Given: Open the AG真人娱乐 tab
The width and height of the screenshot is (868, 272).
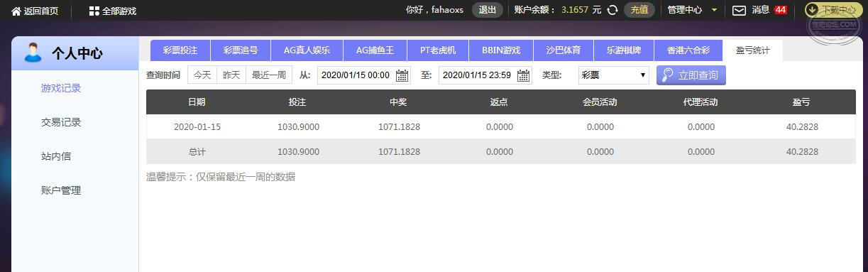Looking at the screenshot, I should pos(307,50).
